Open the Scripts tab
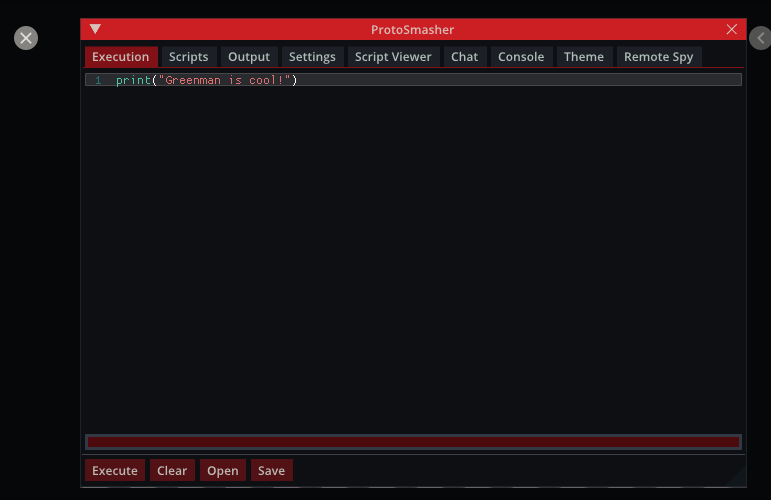 click(189, 57)
